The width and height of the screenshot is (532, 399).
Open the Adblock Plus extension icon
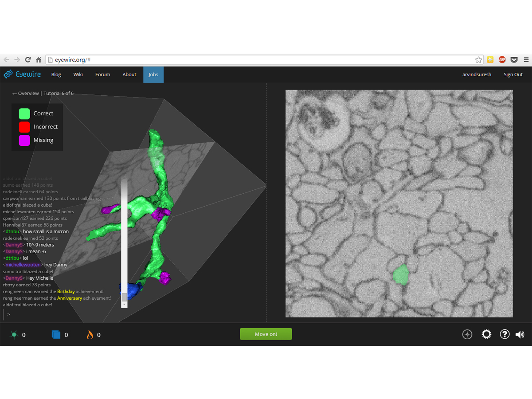pos(502,60)
